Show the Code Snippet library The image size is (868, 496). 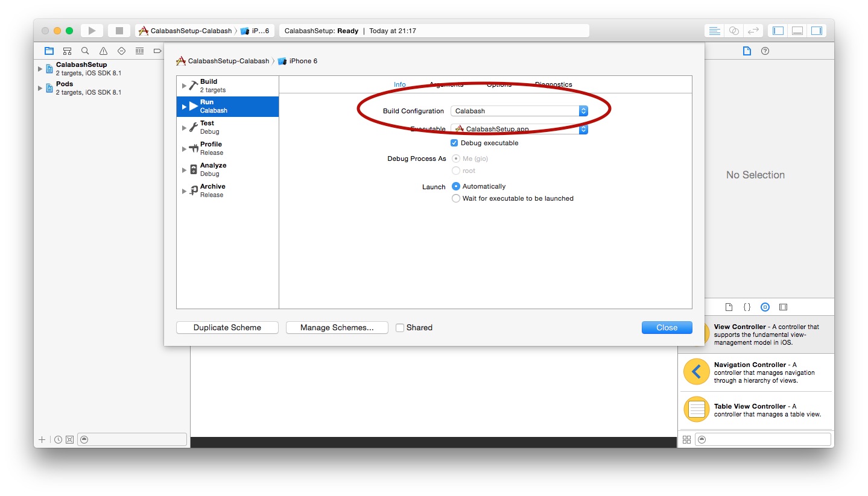point(747,307)
